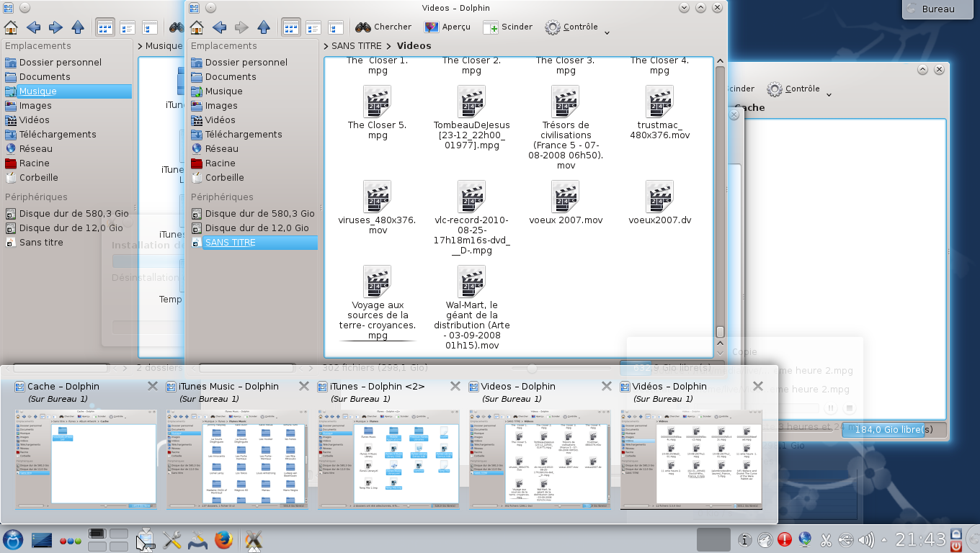Expand breadcrumb arrow before Videos

(x=388, y=46)
